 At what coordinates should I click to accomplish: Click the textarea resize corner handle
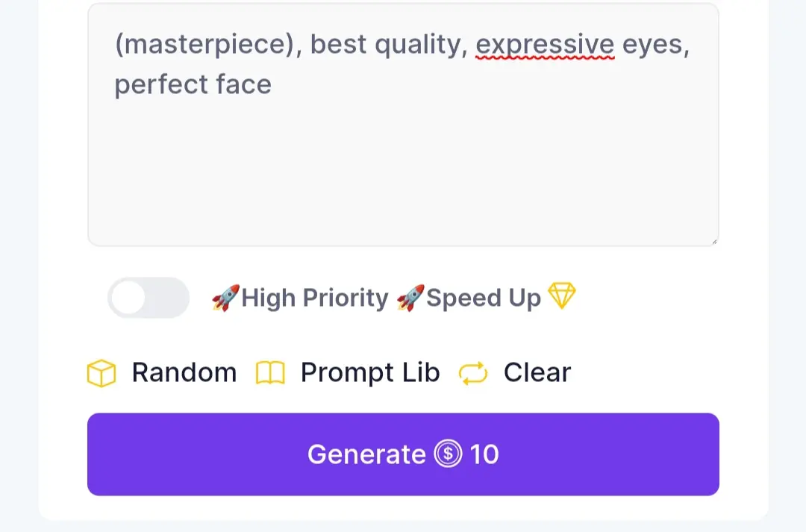[714, 241]
